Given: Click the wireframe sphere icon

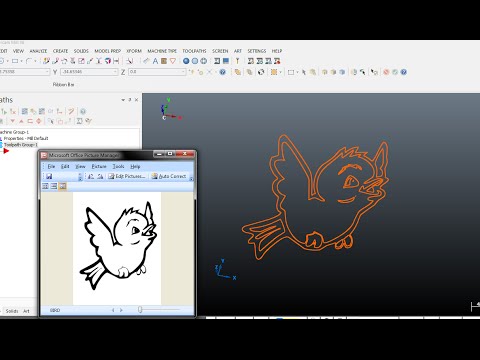Looking at the screenshot, I should point(203,61).
